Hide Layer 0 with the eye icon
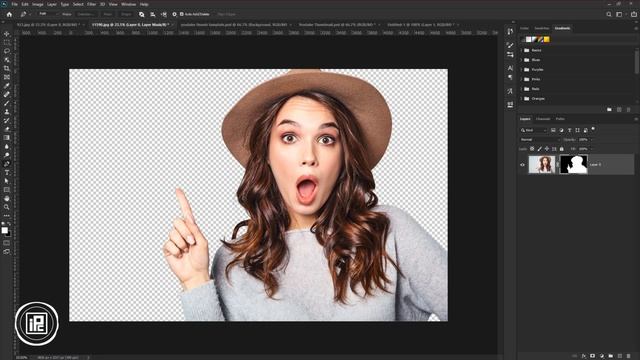 click(522, 165)
